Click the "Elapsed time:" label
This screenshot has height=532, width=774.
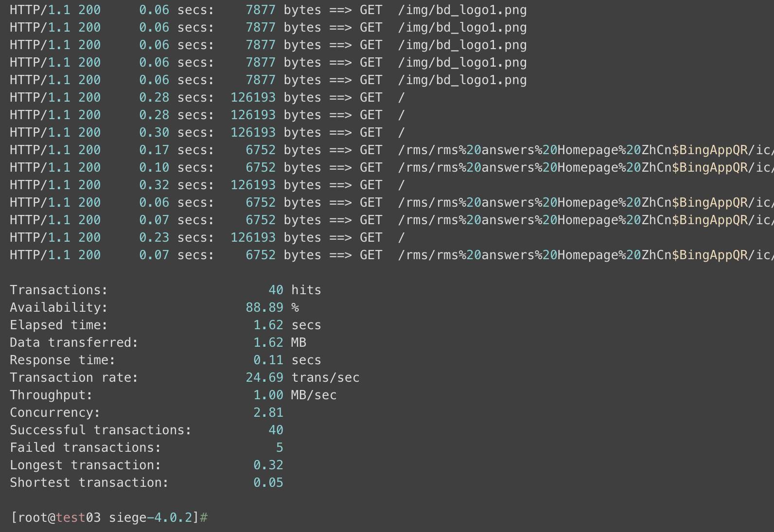pos(59,325)
